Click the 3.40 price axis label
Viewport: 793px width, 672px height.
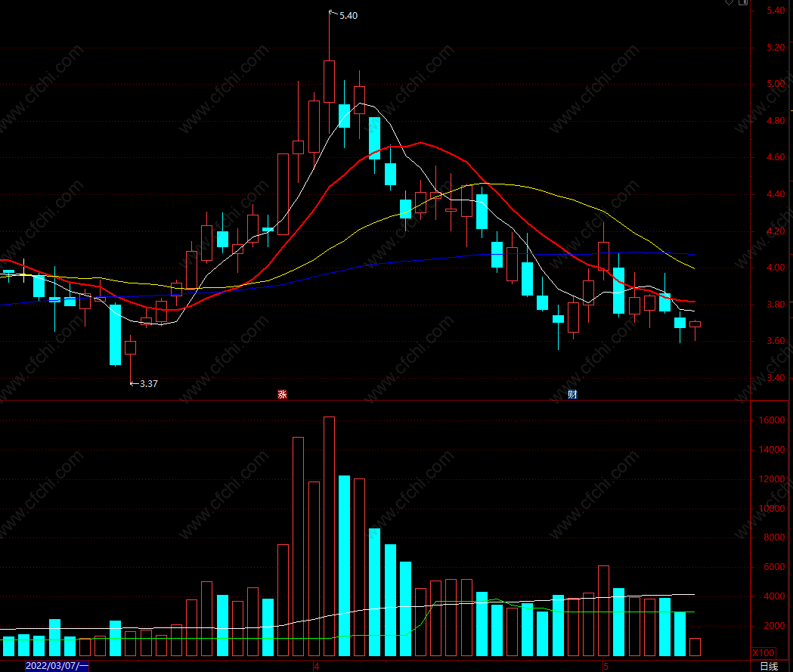click(776, 378)
